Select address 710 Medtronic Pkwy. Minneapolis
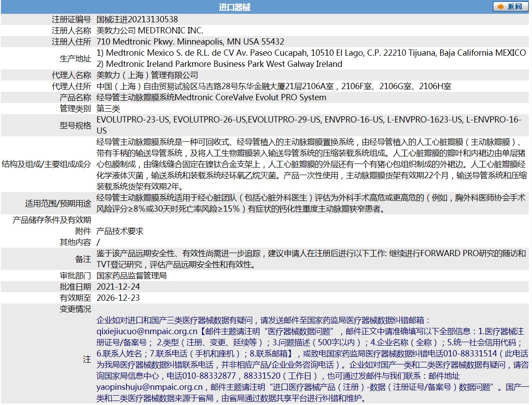 click(x=190, y=42)
